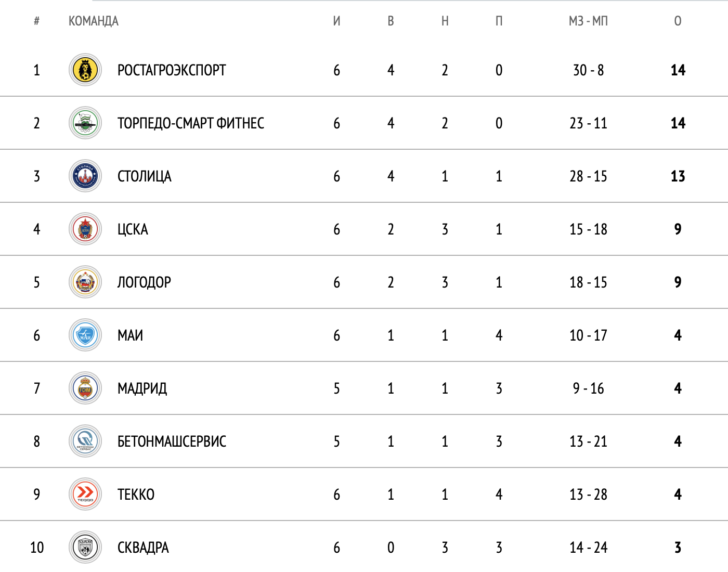
Task: Click the СКВАДРА team name
Action: coord(143,548)
